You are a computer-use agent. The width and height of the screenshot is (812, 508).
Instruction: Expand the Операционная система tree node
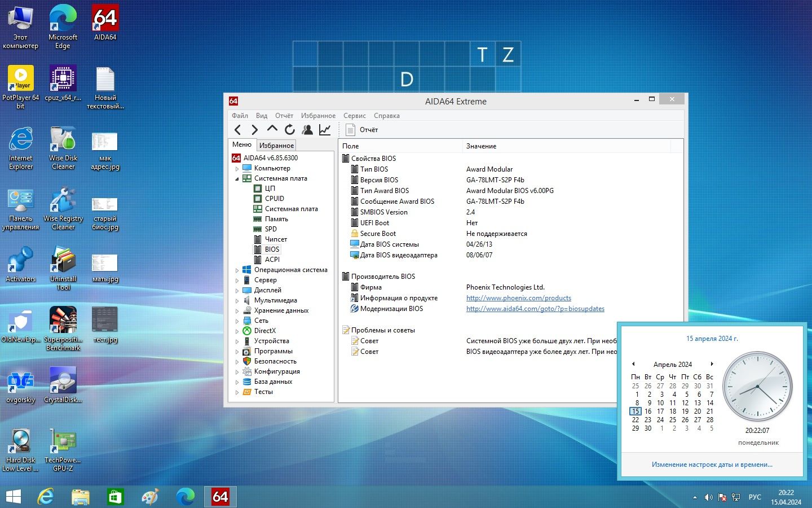tap(237, 270)
